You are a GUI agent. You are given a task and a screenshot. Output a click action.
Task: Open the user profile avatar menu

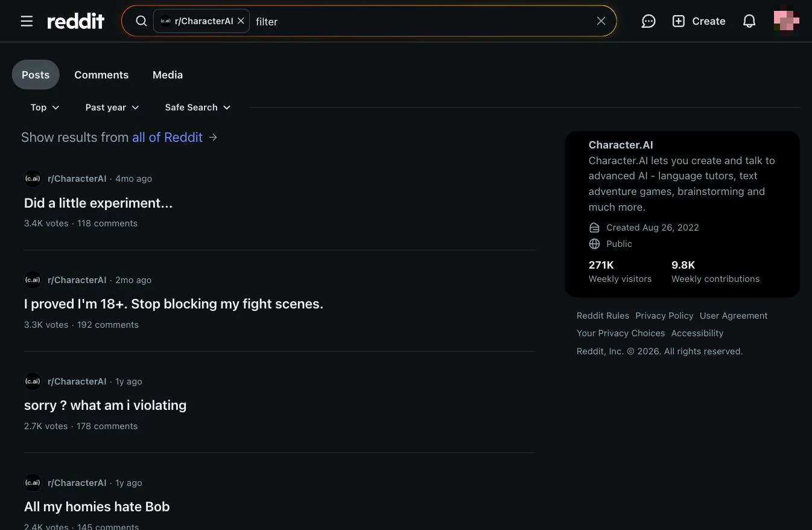[x=787, y=21]
